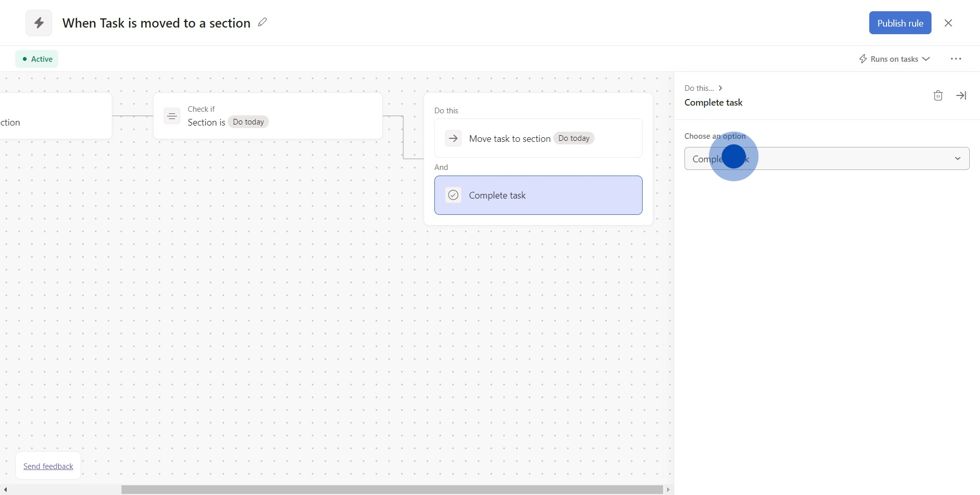The width and height of the screenshot is (980, 495).
Task: Delete action using trash icon
Action: 938,95
